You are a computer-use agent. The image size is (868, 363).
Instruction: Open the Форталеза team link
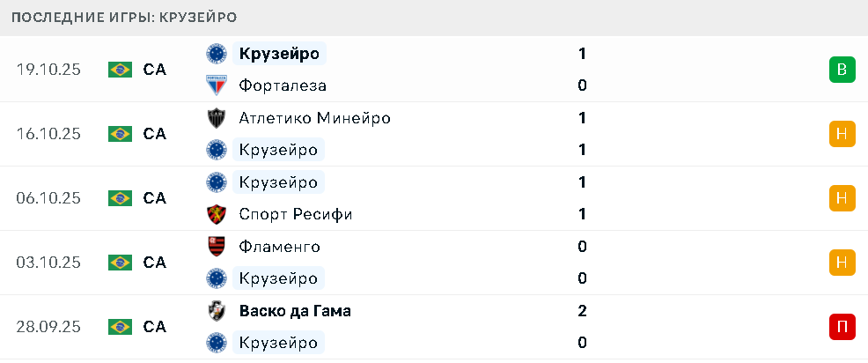(x=283, y=85)
